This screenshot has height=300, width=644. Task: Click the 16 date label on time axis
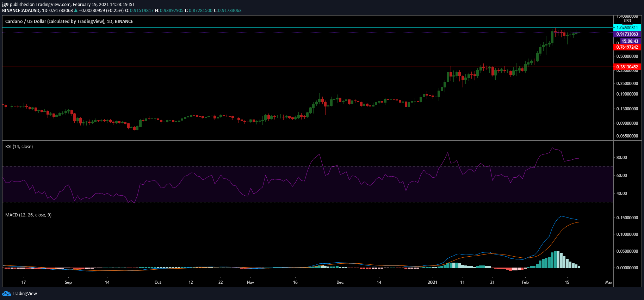coord(295,282)
